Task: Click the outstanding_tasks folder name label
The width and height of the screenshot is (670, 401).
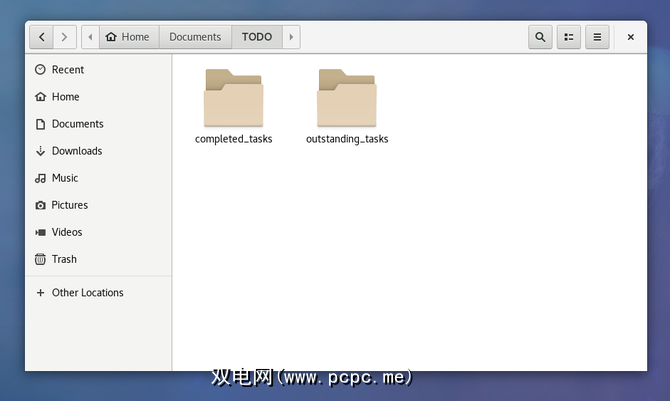Action: (x=347, y=139)
